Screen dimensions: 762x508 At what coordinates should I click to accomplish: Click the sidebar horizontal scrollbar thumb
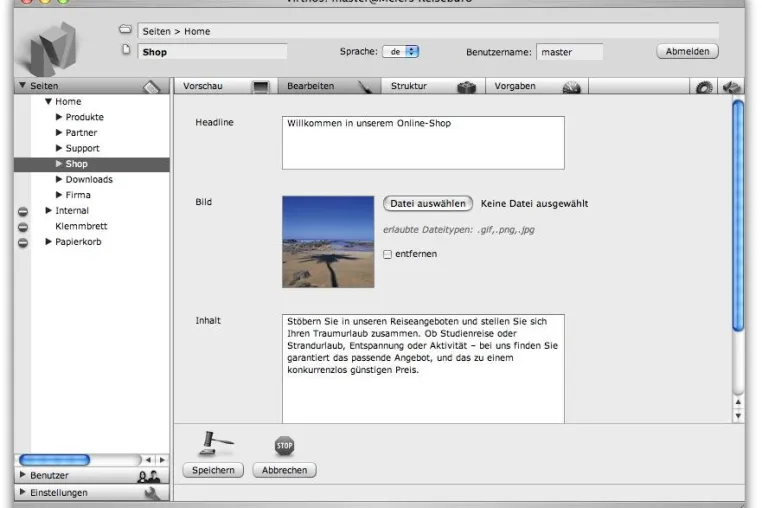[x=54, y=459]
